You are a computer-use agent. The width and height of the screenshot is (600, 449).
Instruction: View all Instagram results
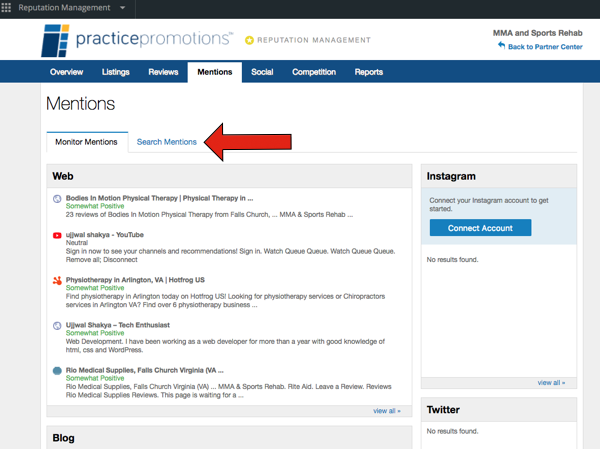pyautogui.click(x=551, y=382)
